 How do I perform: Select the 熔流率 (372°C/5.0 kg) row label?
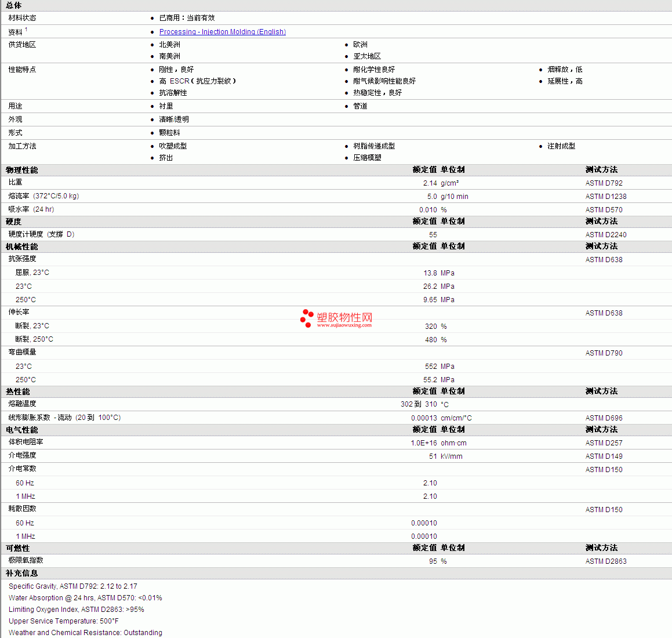pyautogui.click(x=43, y=196)
